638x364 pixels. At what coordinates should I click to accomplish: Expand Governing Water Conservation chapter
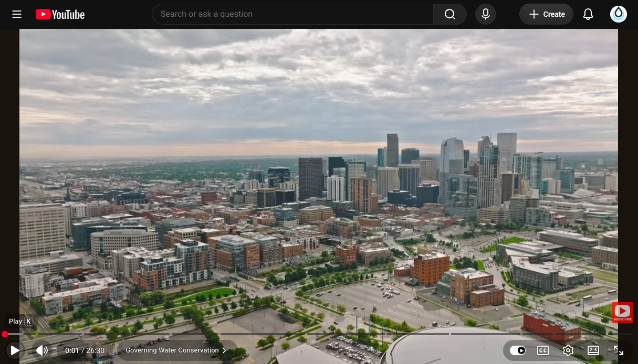point(176,350)
